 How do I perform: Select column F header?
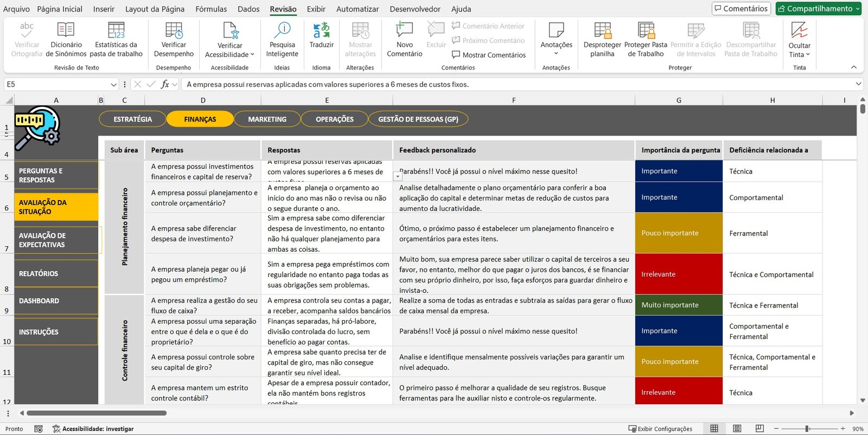coord(513,100)
